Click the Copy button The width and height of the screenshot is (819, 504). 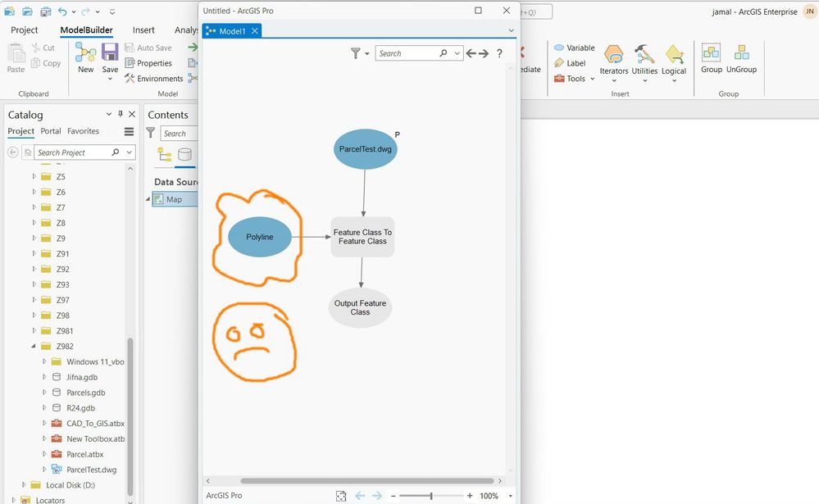click(46, 63)
